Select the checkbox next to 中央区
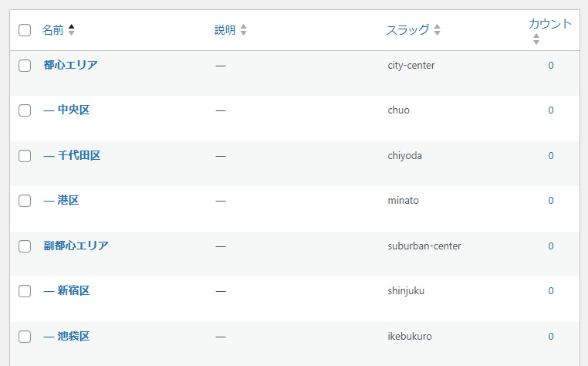 [x=25, y=110]
